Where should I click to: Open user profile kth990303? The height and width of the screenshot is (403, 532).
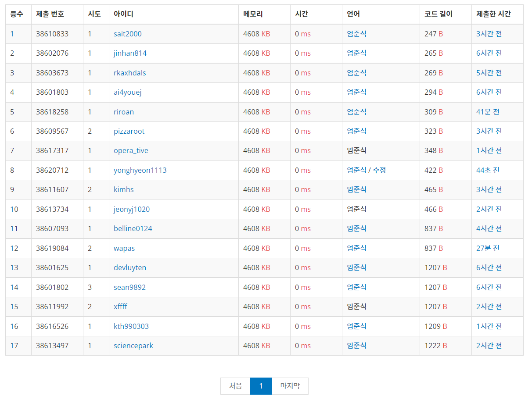pyautogui.click(x=131, y=326)
